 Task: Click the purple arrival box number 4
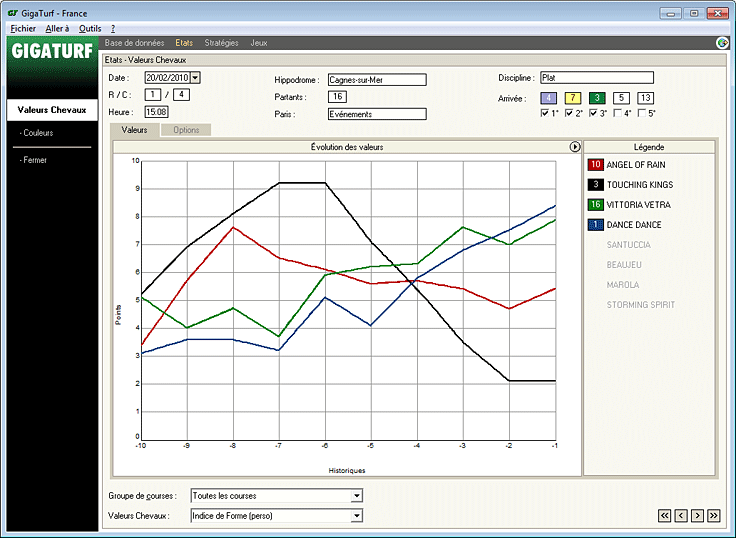click(x=549, y=98)
